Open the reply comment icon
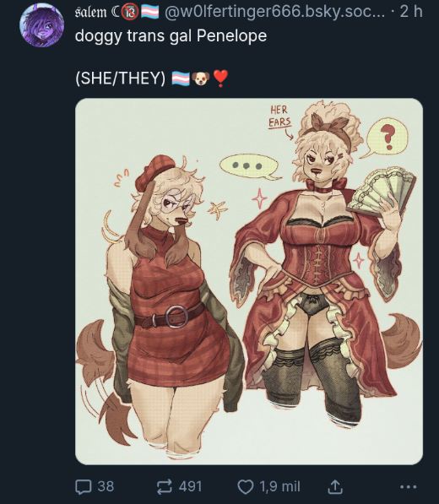This screenshot has height=504, width=439. [84, 486]
